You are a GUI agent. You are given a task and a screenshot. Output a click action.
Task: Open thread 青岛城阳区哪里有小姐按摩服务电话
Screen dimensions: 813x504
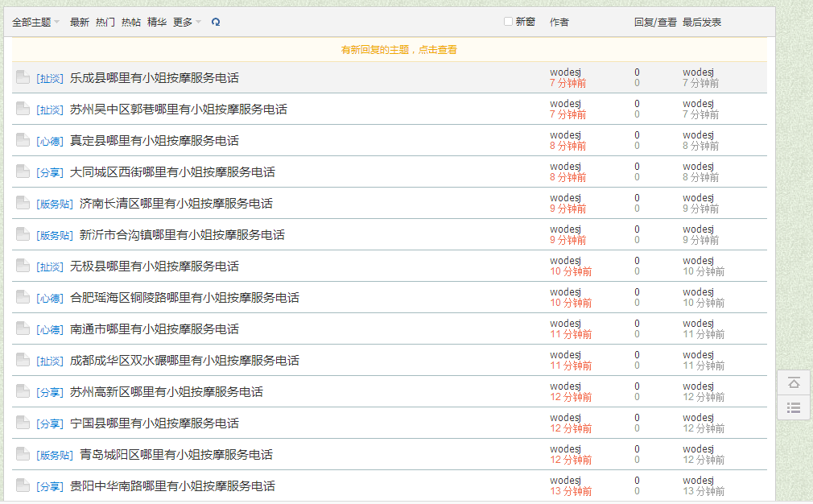pyautogui.click(x=176, y=455)
